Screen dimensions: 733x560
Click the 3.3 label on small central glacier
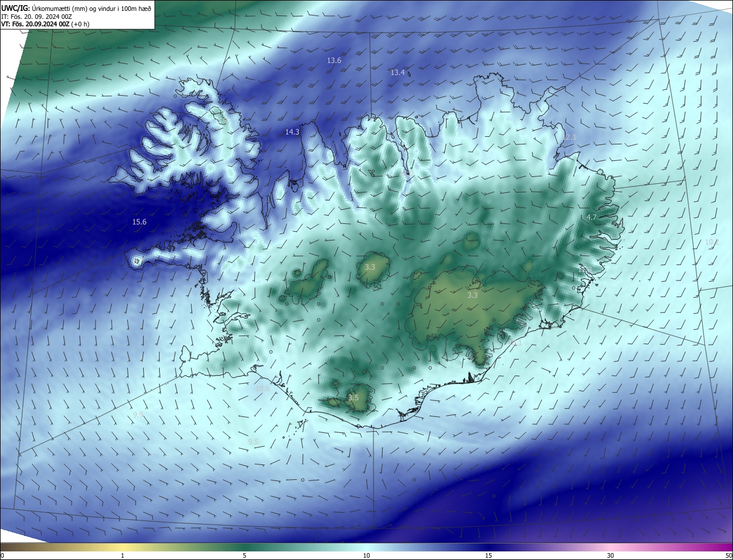(370, 267)
